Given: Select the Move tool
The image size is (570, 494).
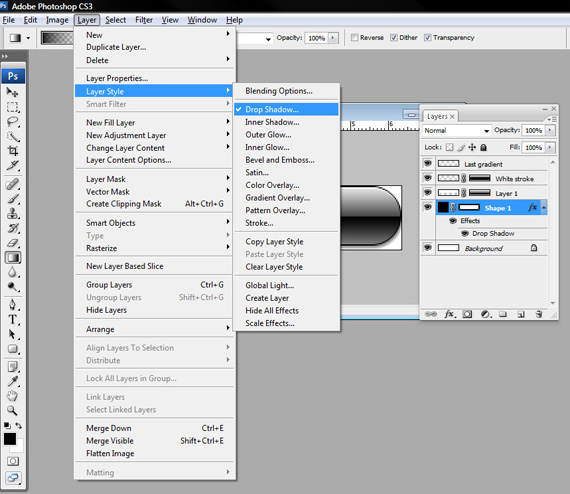Looking at the screenshot, I should point(13,92).
